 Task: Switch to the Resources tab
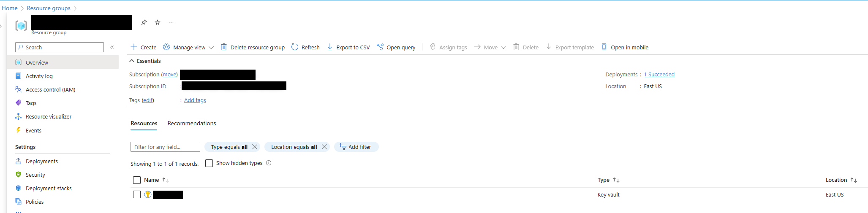[144, 123]
